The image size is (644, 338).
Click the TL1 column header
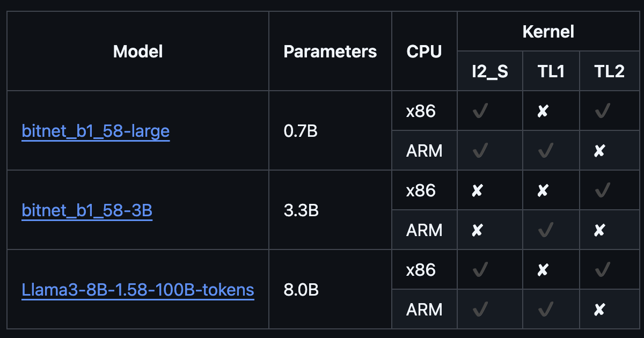[551, 71]
